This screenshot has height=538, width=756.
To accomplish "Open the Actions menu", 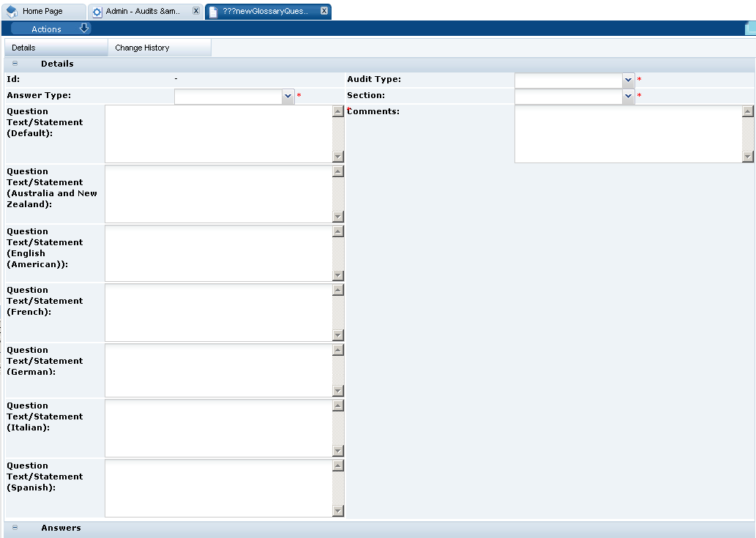I will click(47, 29).
